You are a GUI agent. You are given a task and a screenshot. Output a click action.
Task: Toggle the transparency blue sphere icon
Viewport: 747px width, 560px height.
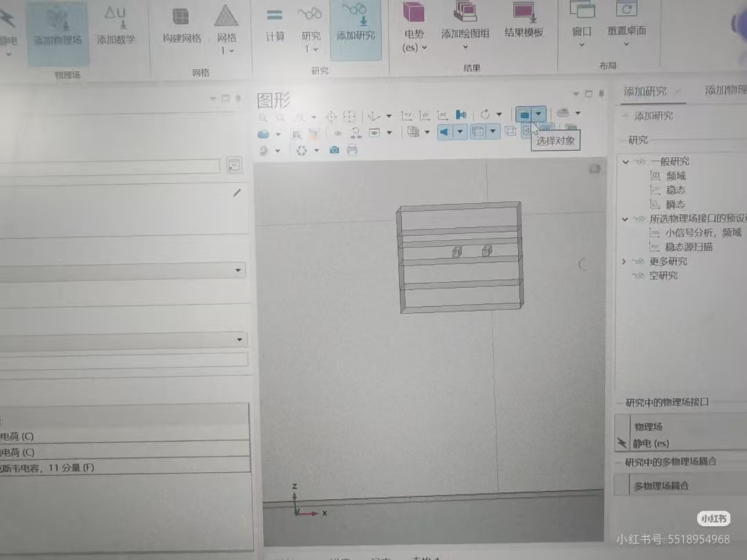[x=263, y=134]
